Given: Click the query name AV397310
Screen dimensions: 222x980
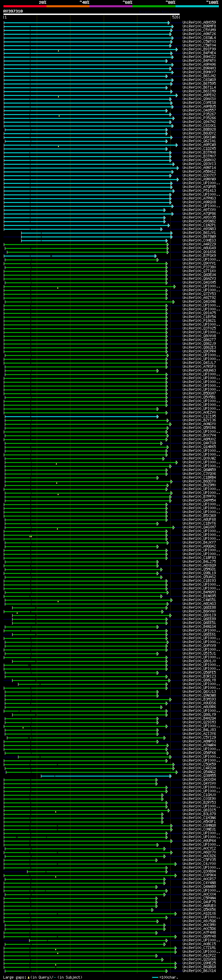Looking at the screenshot, I should click(x=13, y=11).
